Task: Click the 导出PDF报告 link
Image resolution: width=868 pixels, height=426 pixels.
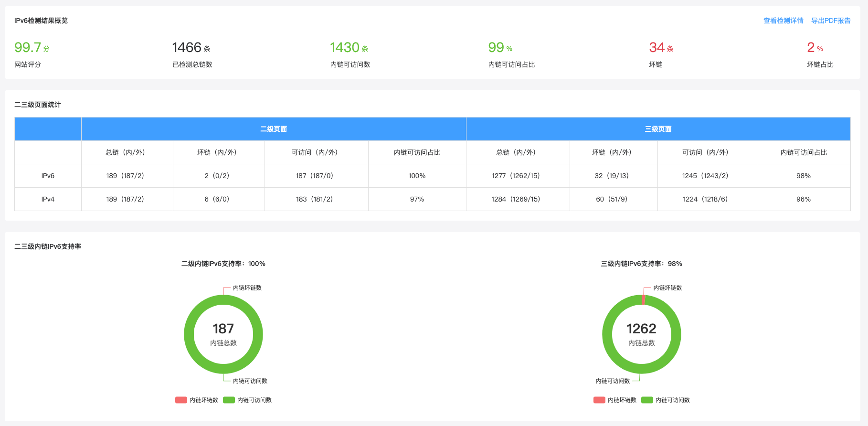Action: pos(831,21)
